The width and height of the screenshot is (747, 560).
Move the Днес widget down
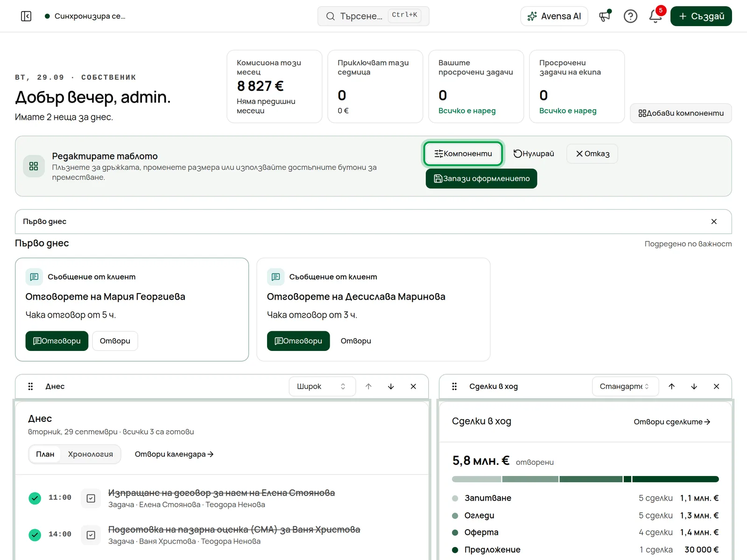[391, 386]
